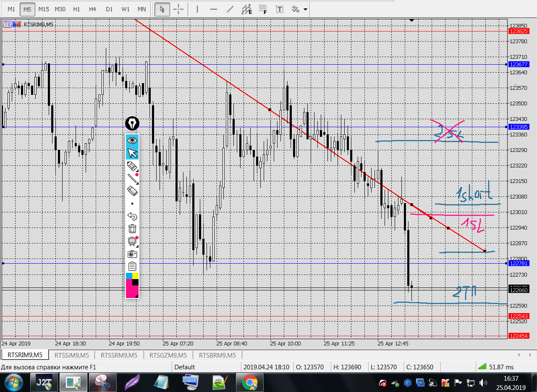Image resolution: width=537 pixels, height=392 pixels.
Task: Click the chart trade panel icon
Action: (8, 24)
